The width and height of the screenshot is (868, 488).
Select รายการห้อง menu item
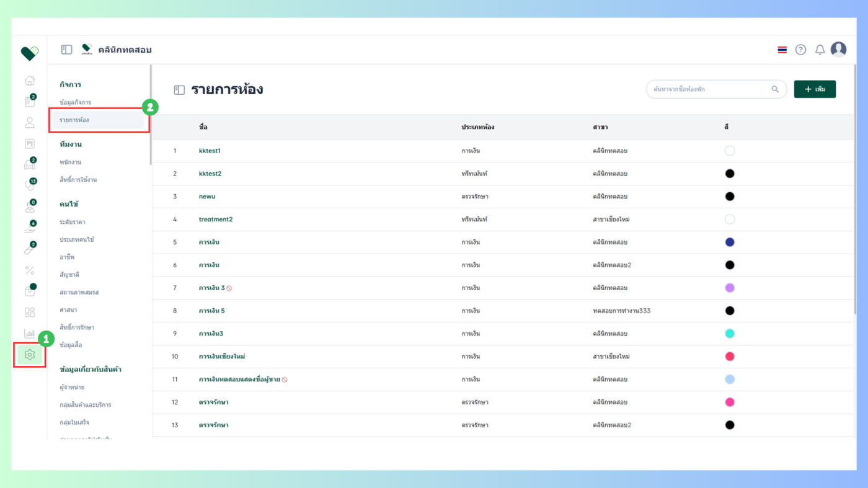(98, 120)
